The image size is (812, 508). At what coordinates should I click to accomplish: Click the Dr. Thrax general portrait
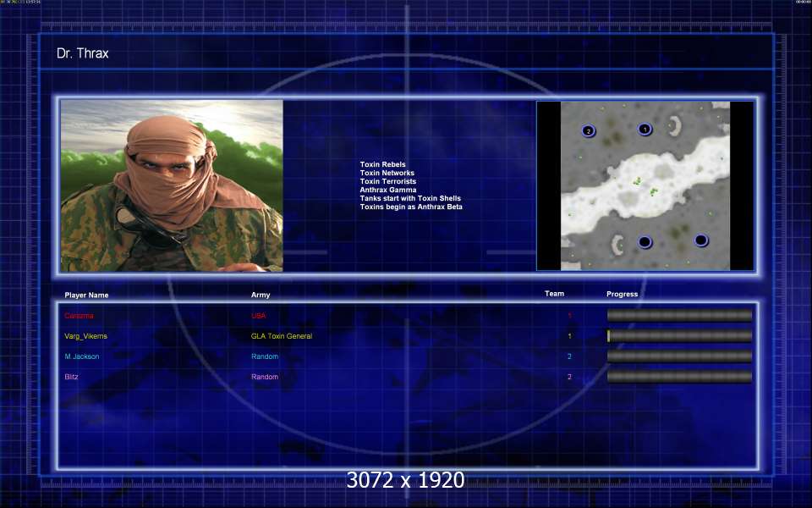coord(172,185)
